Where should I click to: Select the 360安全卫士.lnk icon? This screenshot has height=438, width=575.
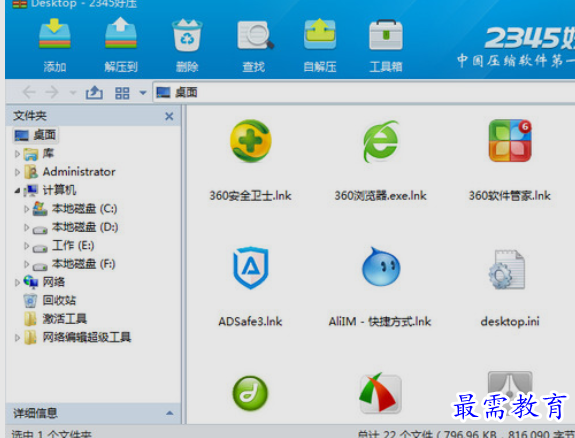coord(250,141)
